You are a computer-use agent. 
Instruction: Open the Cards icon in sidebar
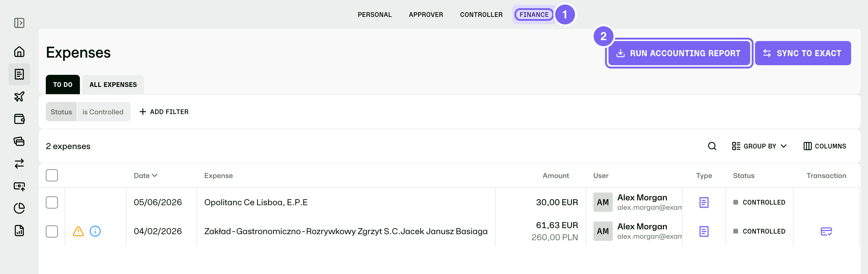click(19, 141)
